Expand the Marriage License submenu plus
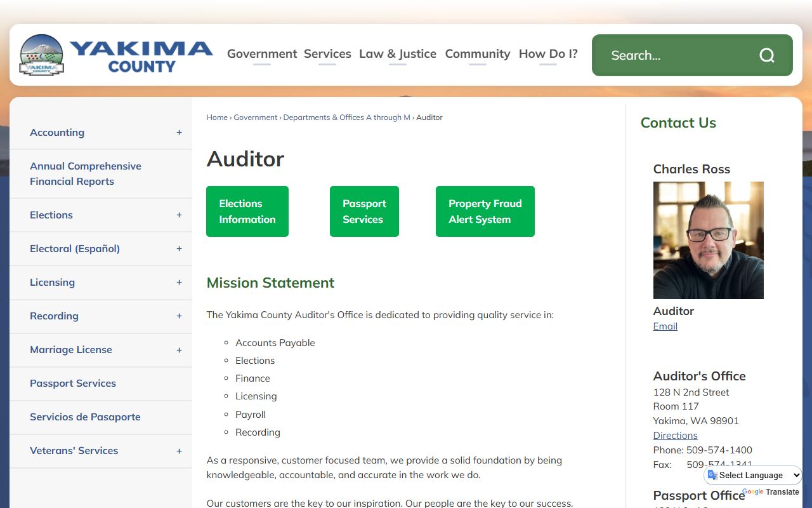812x508 pixels. tap(179, 350)
